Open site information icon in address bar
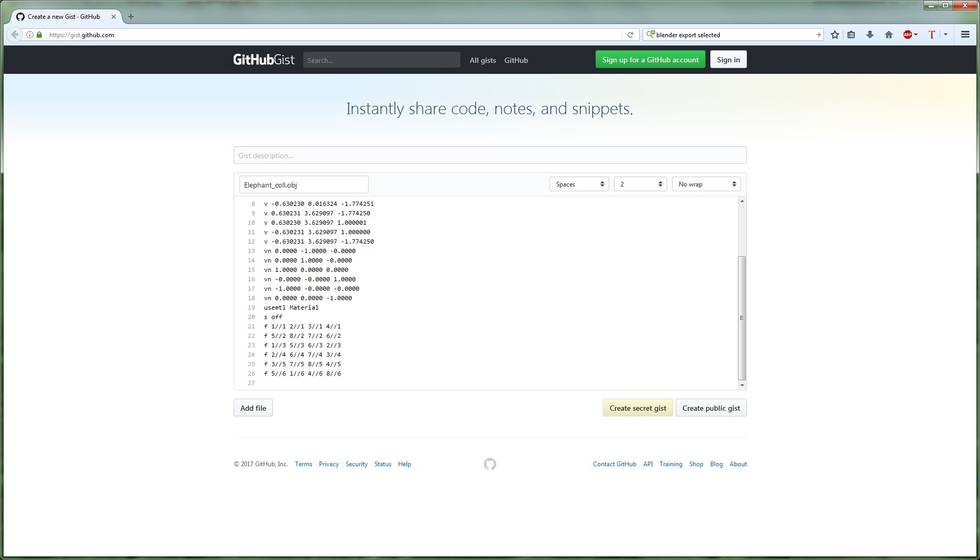The image size is (980, 560). pyautogui.click(x=30, y=35)
